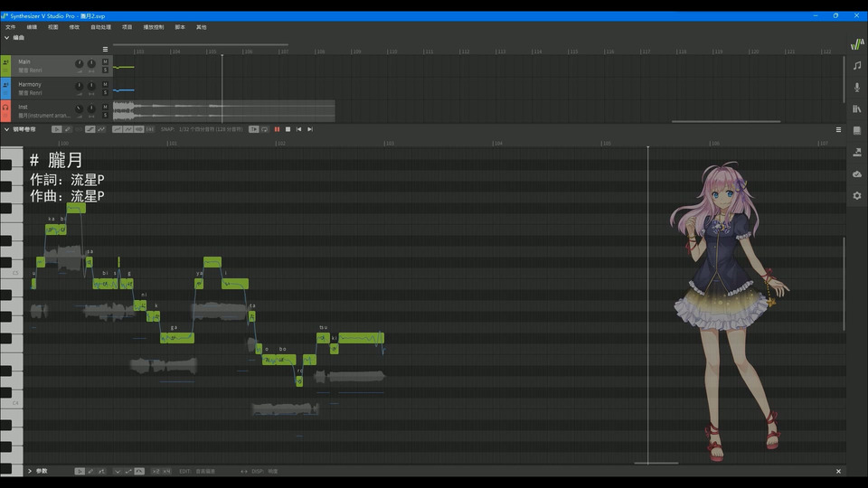Pause playback with the red pause button
This screenshot has height=488, width=868.
pos(277,129)
